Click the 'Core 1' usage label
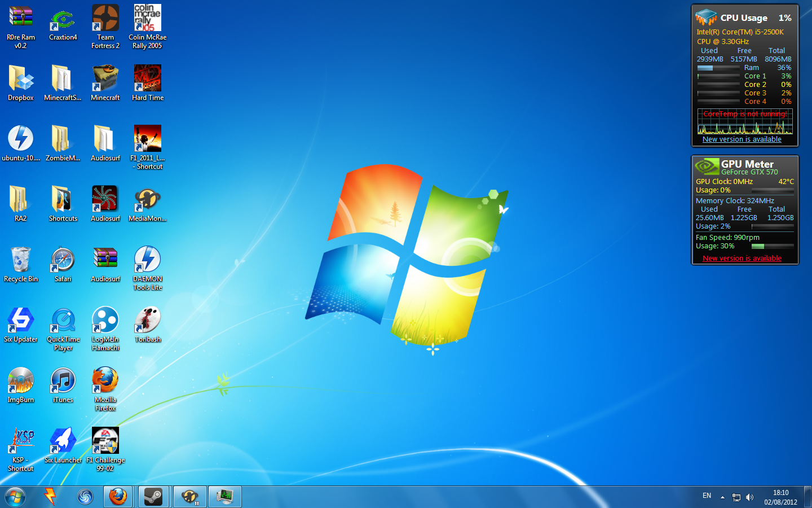This screenshot has height=508, width=812. [x=755, y=76]
